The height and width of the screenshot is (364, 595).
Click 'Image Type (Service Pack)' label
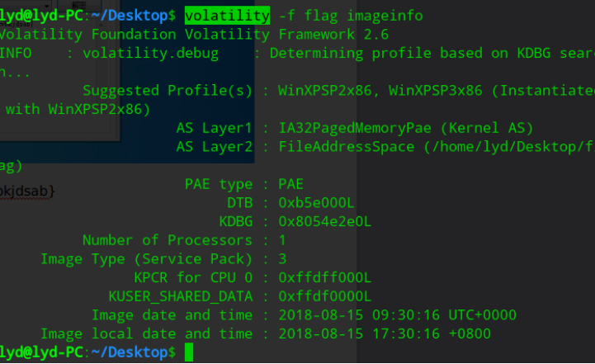(146, 259)
